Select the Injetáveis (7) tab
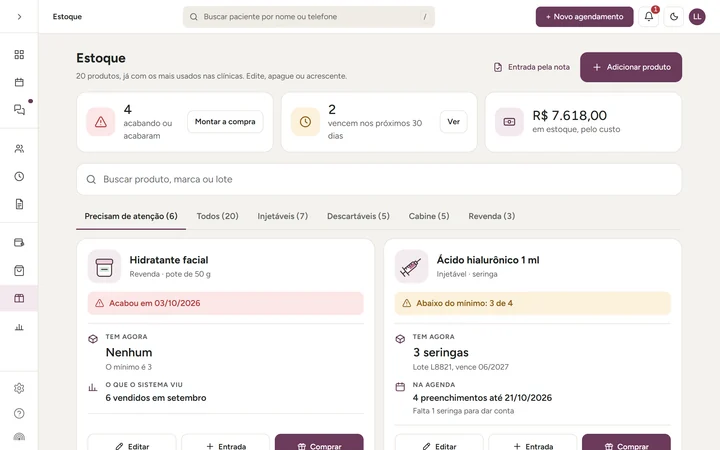 pyautogui.click(x=282, y=216)
